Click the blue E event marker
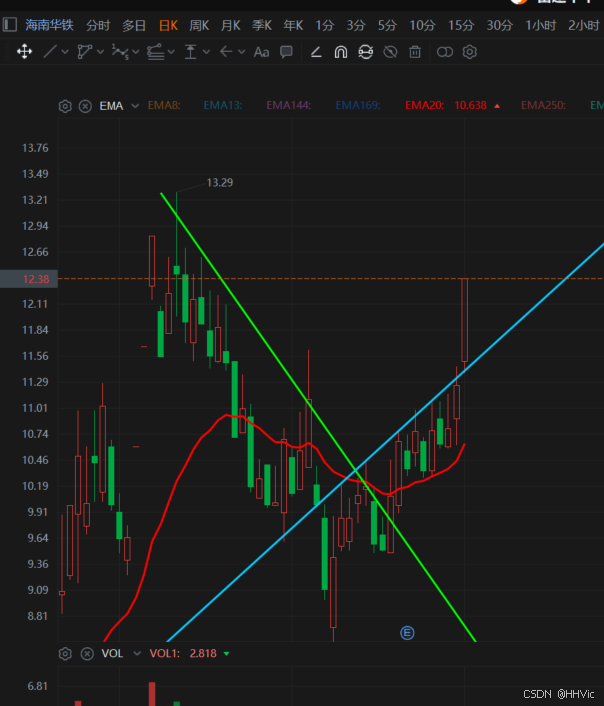 (407, 633)
